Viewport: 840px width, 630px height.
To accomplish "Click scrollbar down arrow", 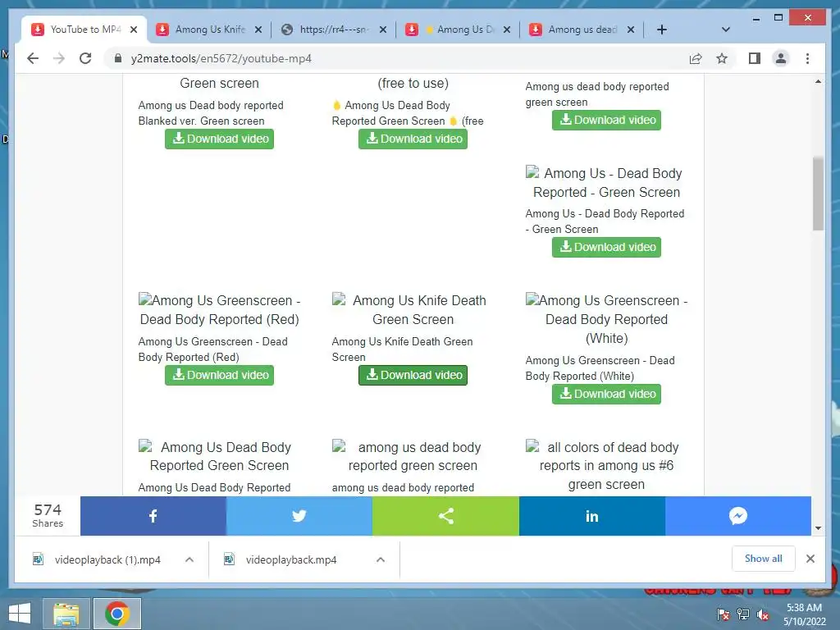I will pos(818,528).
